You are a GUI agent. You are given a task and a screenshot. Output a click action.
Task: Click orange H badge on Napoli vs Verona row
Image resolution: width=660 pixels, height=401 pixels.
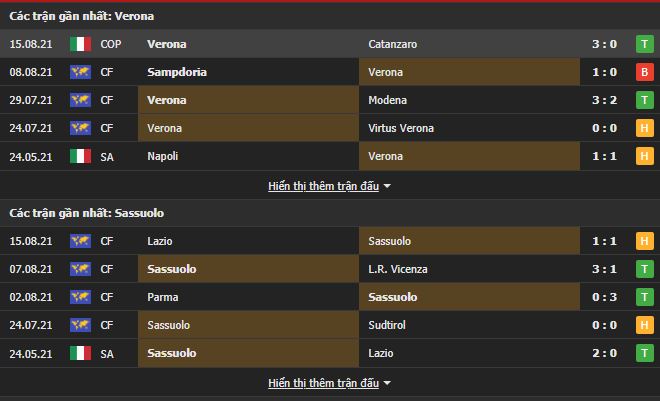pyautogui.click(x=645, y=156)
